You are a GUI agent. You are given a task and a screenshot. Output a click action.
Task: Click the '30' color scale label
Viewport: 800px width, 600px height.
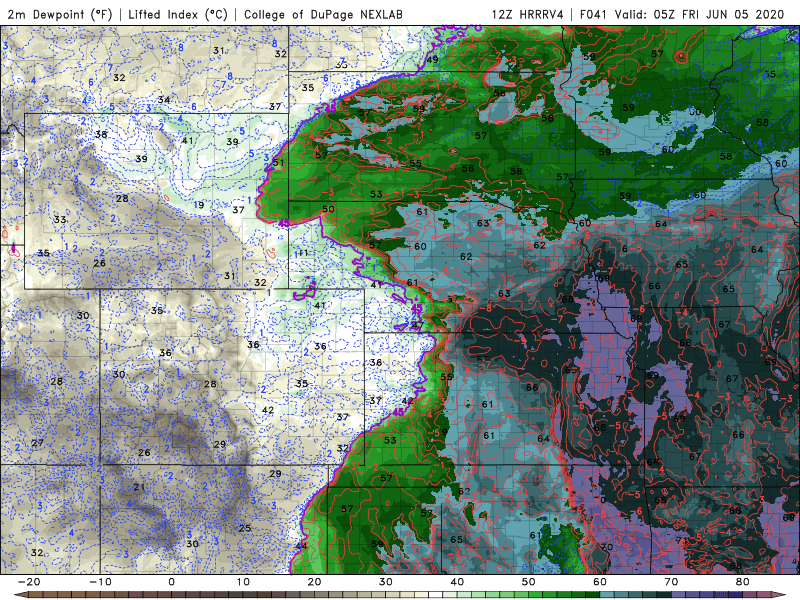pos(386,582)
